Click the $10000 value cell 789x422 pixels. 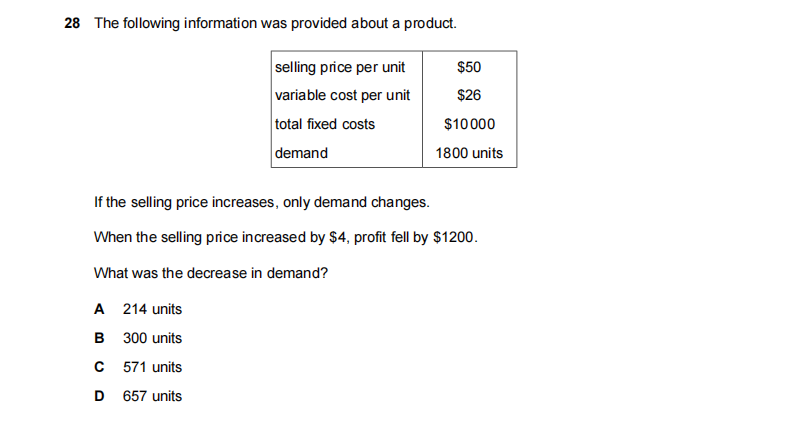[x=469, y=124]
